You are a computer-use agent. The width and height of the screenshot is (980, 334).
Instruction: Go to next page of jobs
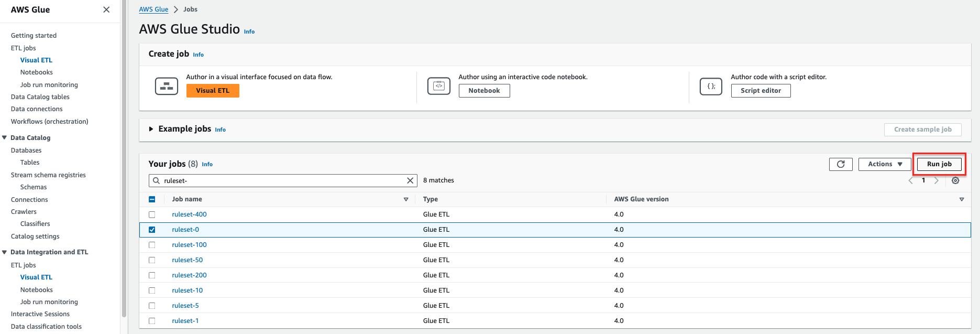point(937,180)
